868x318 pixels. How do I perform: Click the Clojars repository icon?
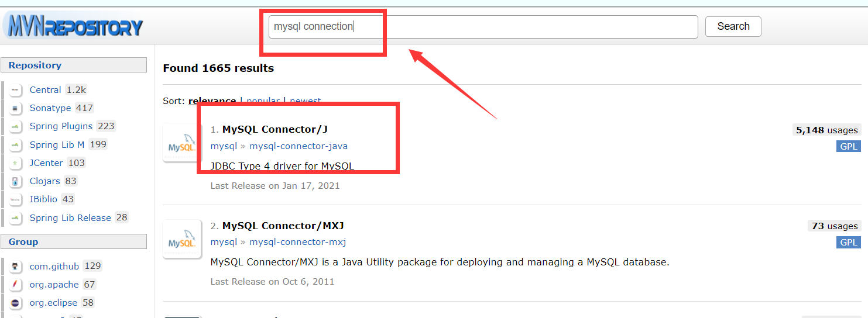(x=15, y=181)
